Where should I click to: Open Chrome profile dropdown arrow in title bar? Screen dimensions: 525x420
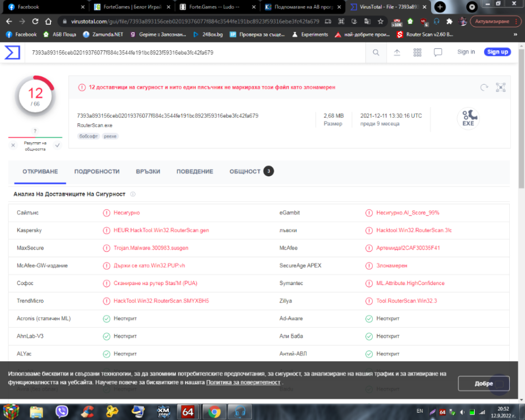tap(471, 7)
